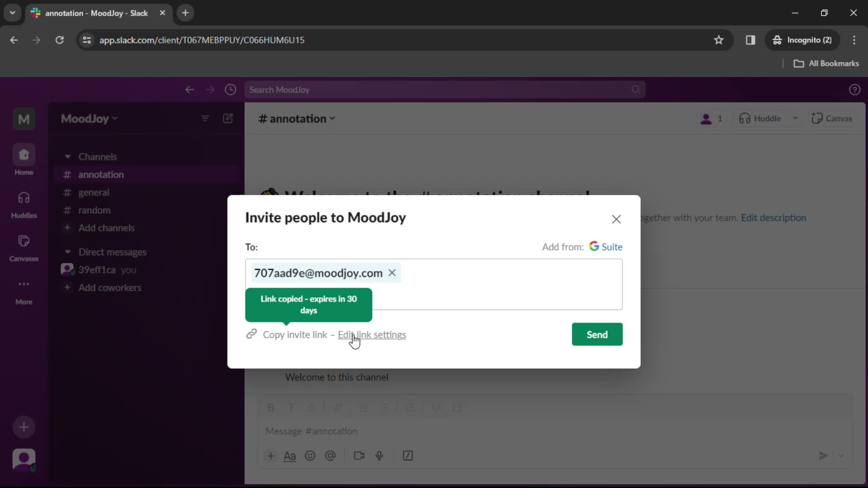
Task: Toggle Browse channel history button
Action: (231, 89)
